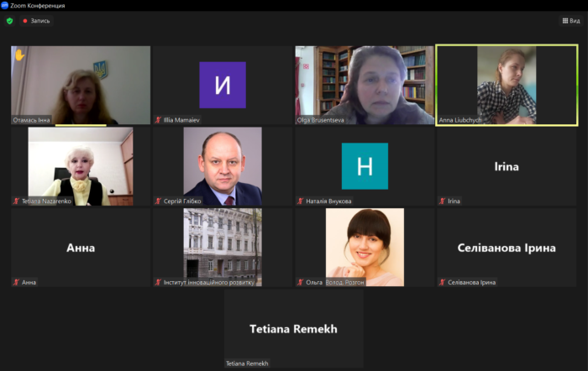
Task: Select the Tetiana Remekh participant tile
Action: [x=294, y=329]
